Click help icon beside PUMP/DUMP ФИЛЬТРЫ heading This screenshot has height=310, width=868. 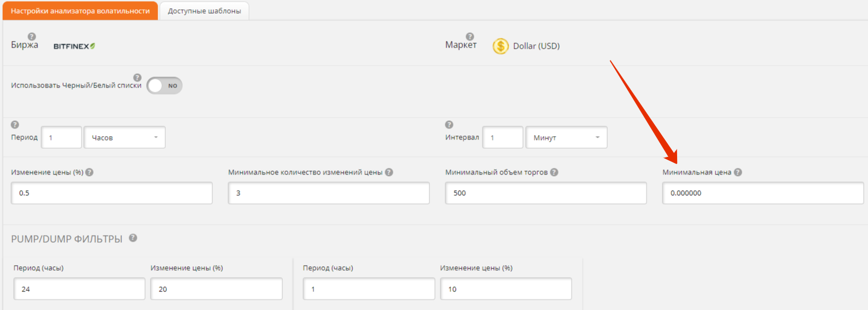click(133, 238)
